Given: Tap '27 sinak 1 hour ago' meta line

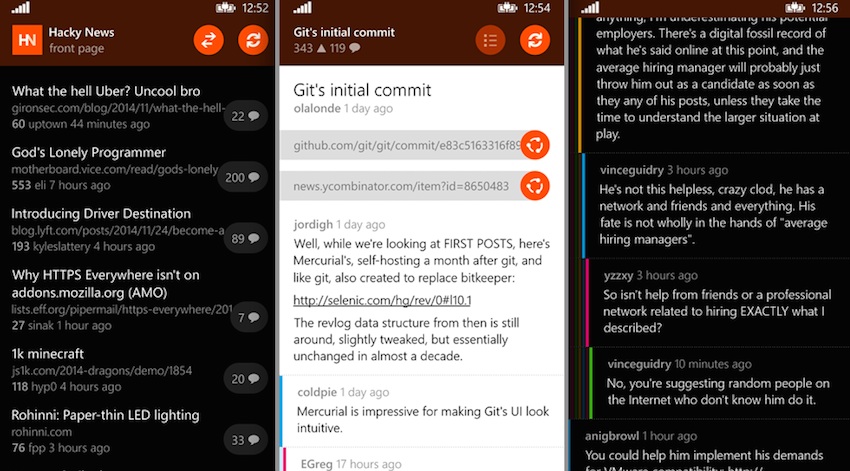Looking at the screenshot, I should click(62, 326).
